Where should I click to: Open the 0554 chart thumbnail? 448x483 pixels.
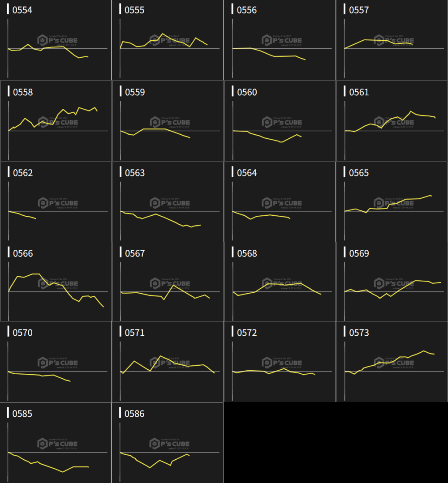[x=56, y=40]
